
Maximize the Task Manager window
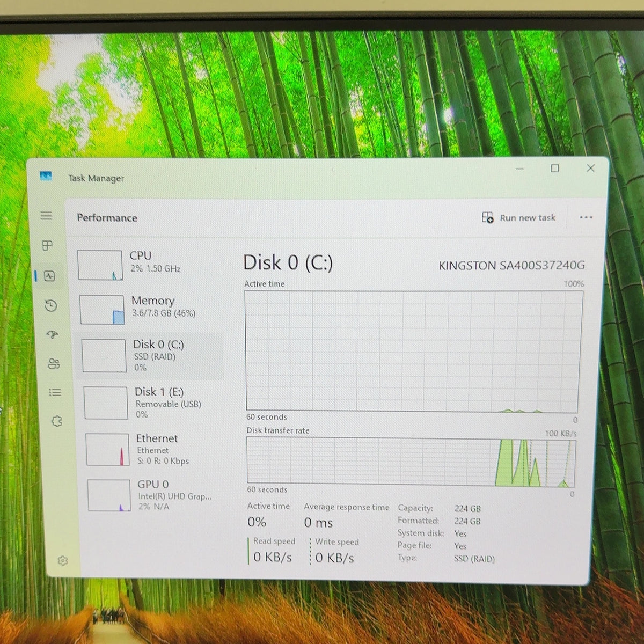(x=555, y=168)
